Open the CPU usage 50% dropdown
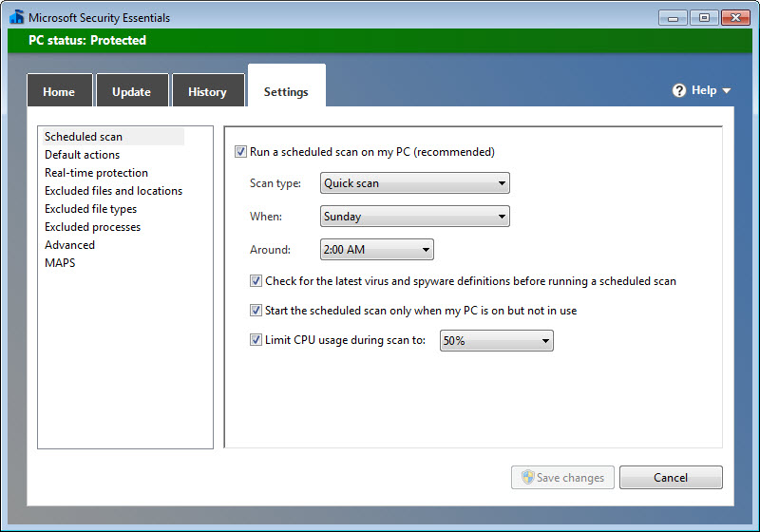Viewport: 760px width, 532px height. tap(496, 341)
